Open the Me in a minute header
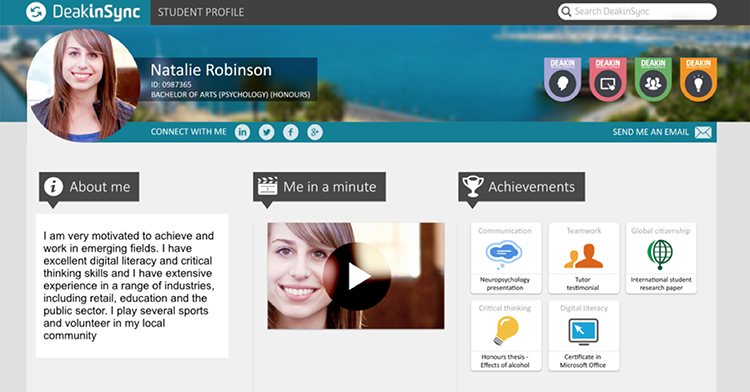This screenshot has width=750, height=392. pyautogui.click(x=320, y=186)
